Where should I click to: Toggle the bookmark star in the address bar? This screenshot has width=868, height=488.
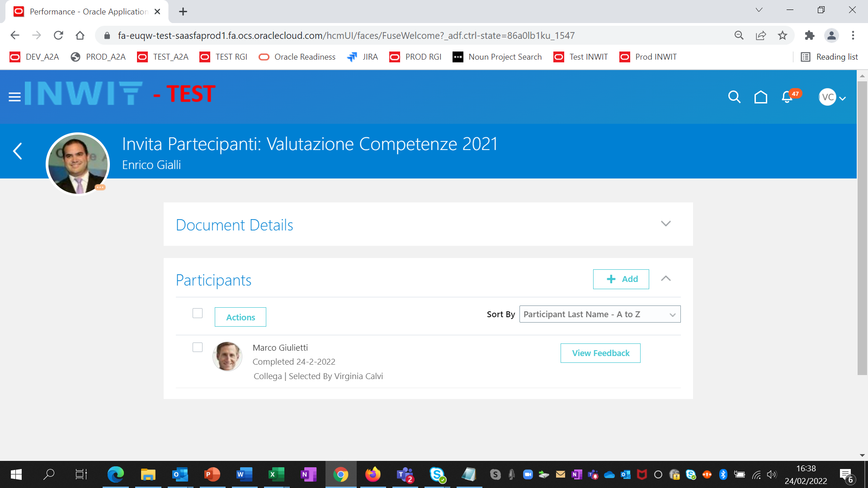coord(783,35)
